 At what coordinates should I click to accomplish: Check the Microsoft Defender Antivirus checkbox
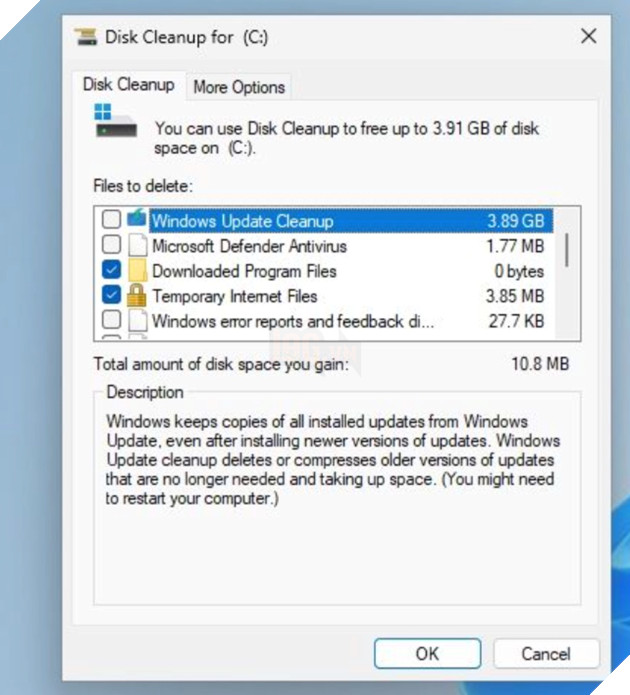tap(111, 244)
